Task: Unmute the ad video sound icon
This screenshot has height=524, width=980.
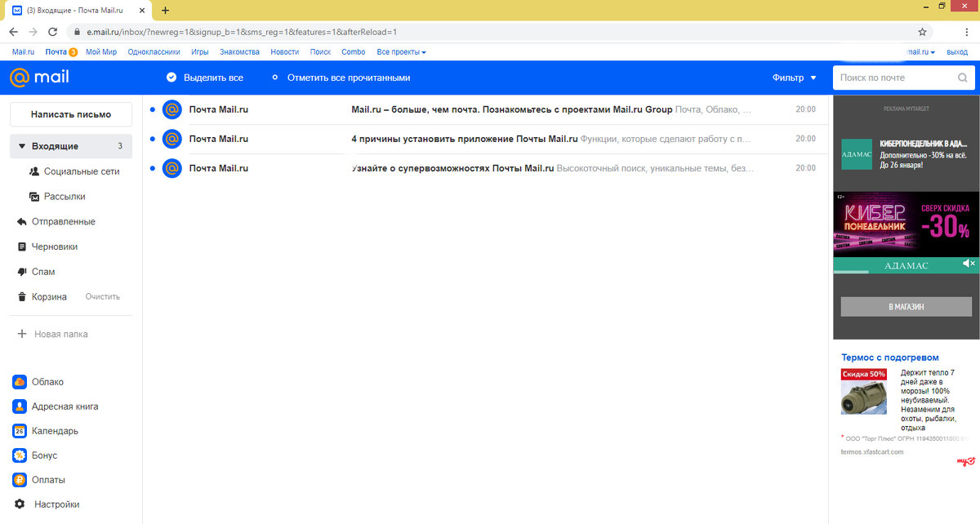Action: pos(969,264)
